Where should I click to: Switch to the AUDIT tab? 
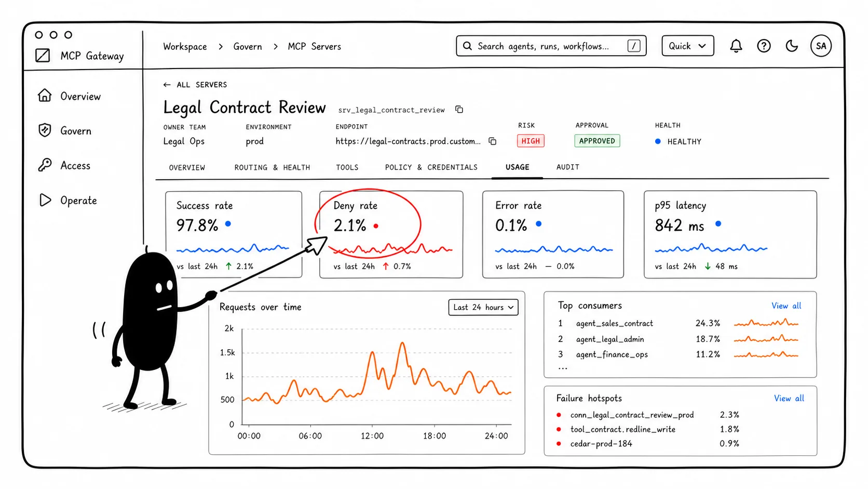(x=568, y=167)
